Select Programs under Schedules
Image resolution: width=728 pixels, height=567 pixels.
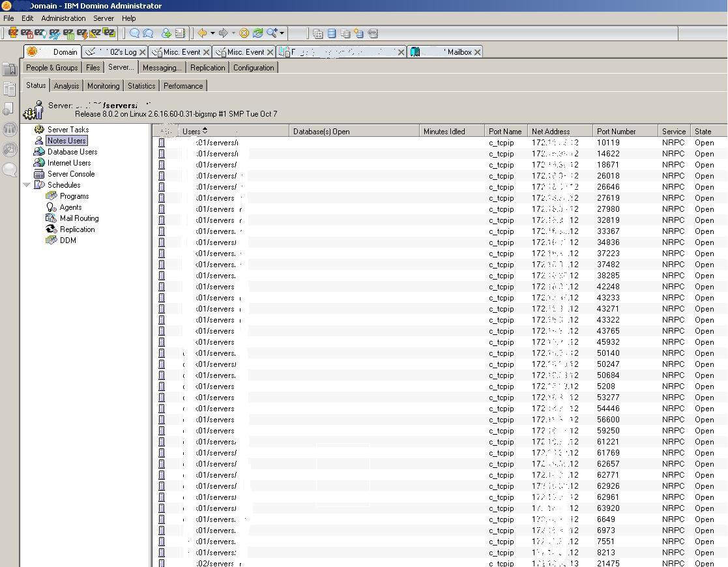click(x=74, y=196)
